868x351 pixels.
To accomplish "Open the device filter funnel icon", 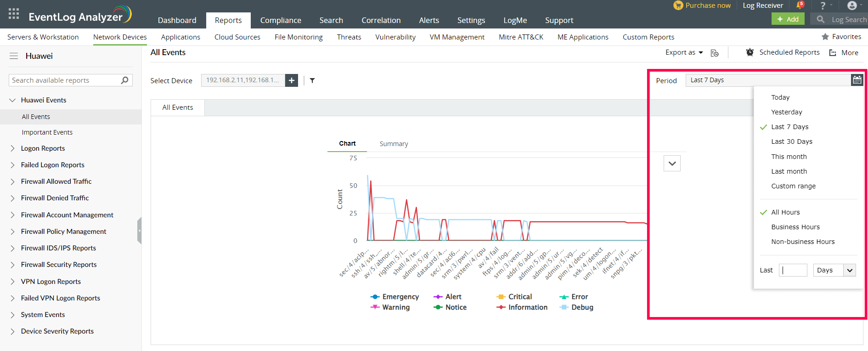I will tap(312, 80).
